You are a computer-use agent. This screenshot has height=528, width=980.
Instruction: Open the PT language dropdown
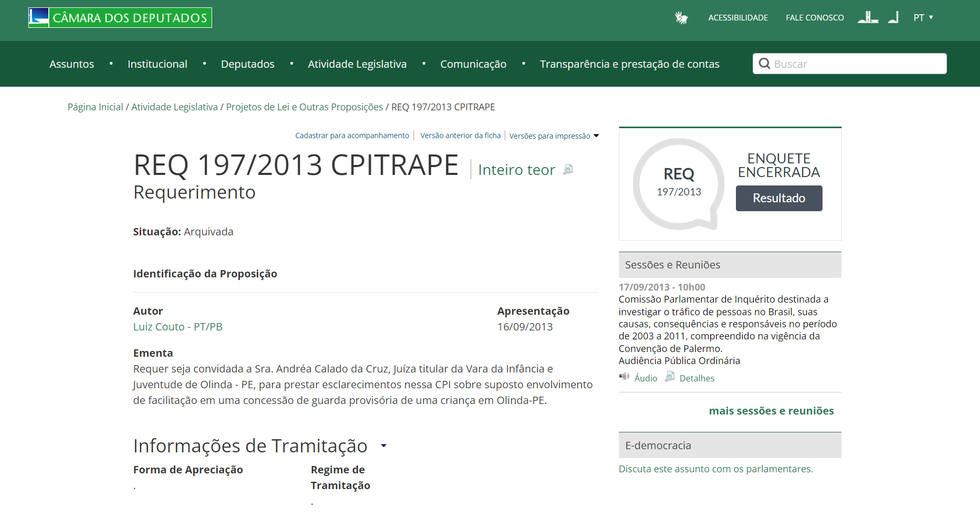923,17
